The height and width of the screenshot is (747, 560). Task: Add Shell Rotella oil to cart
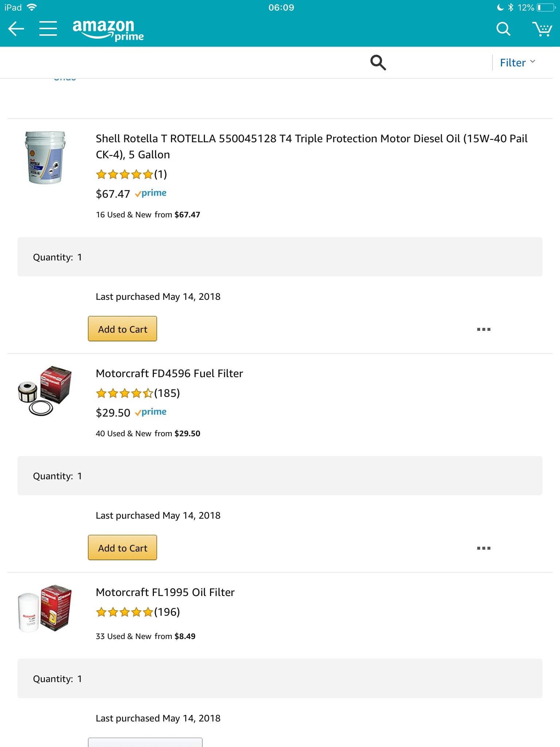[122, 329]
